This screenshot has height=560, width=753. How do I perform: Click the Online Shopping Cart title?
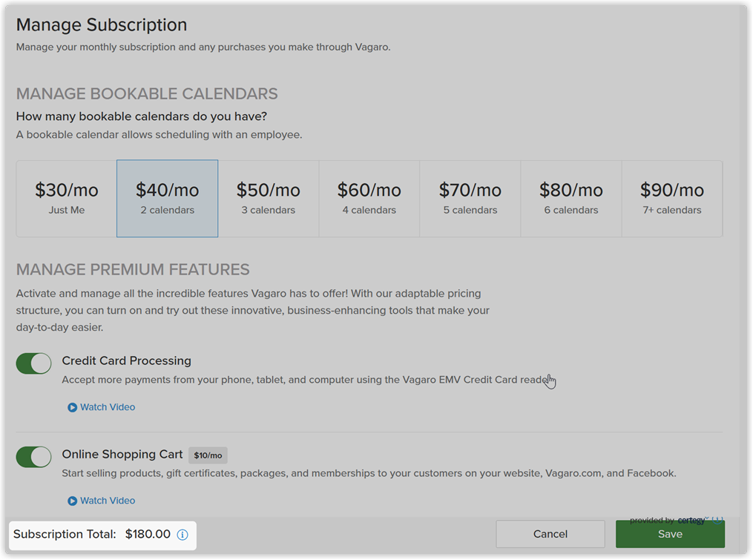122,455
